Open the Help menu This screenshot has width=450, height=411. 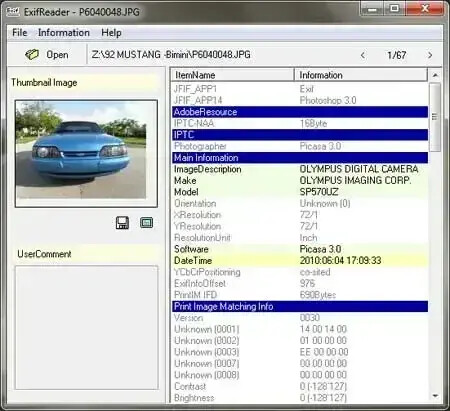(x=111, y=33)
